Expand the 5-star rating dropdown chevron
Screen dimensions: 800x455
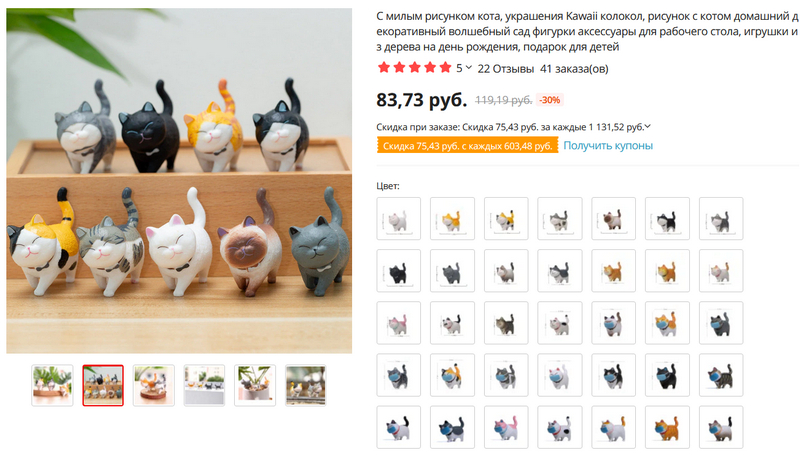tap(468, 68)
